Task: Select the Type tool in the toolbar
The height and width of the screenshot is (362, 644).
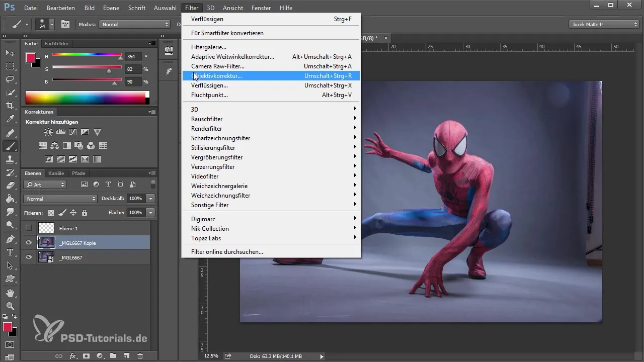Action: [x=10, y=252]
